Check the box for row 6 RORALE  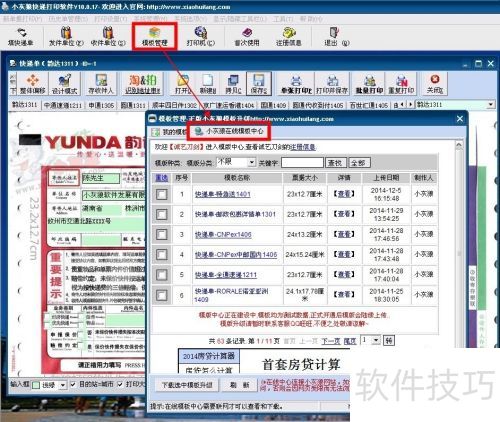point(162,295)
